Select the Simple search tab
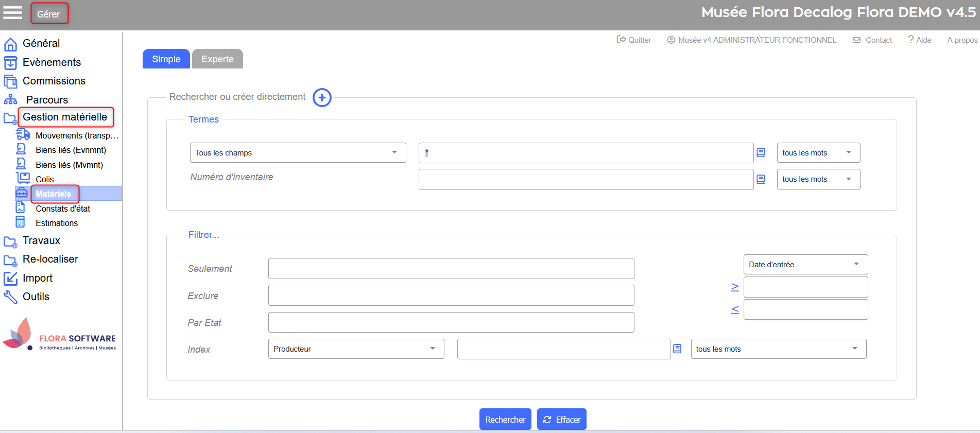The width and height of the screenshot is (980, 433). pos(166,59)
